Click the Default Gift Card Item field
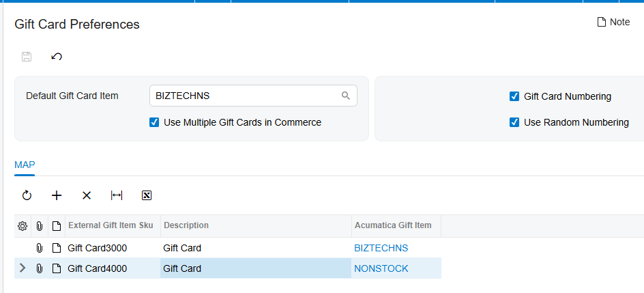The height and width of the screenshot is (293, 644). pyautogui.click(x=253, y=96)
